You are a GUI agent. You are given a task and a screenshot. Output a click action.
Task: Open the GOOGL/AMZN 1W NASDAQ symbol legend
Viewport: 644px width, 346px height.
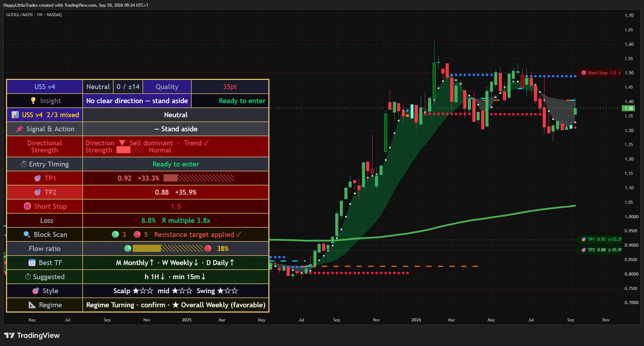34,15
